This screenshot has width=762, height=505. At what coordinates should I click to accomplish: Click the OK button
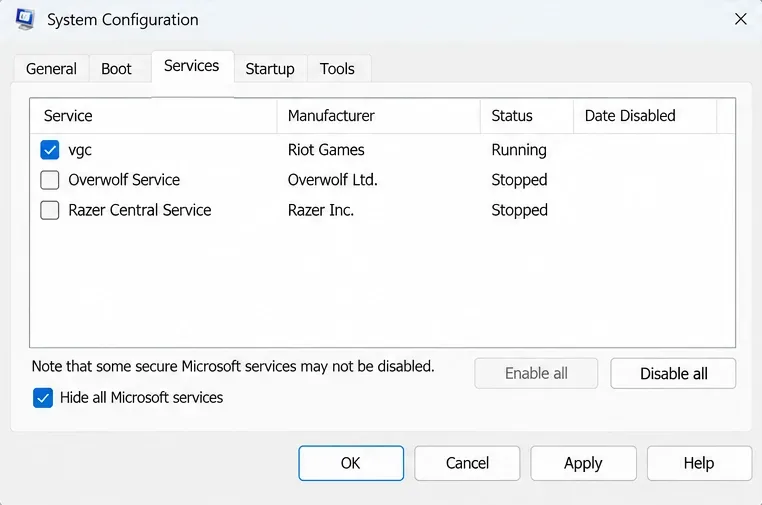pos(351,463)
